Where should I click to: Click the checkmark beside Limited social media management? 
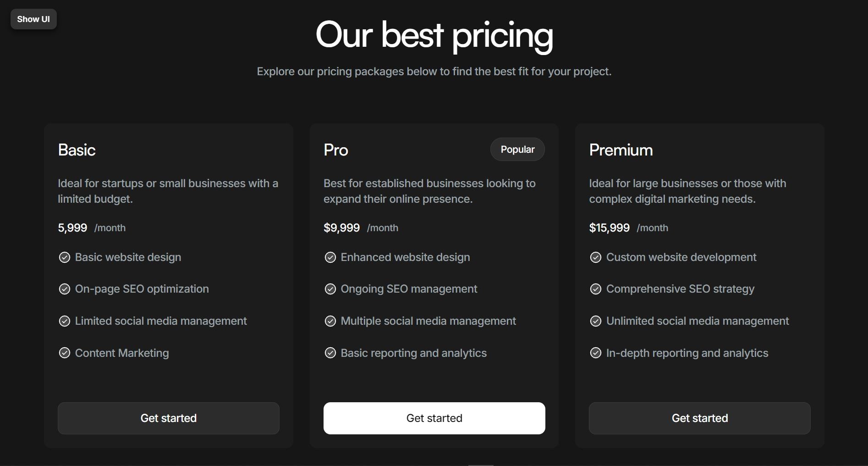coord(64,321)
